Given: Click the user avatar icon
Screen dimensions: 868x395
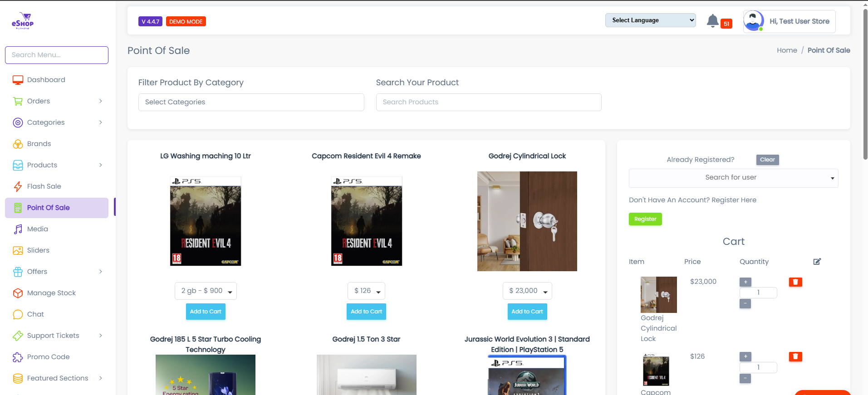Looking at the screenshot, I should click(x=754, y=21).
